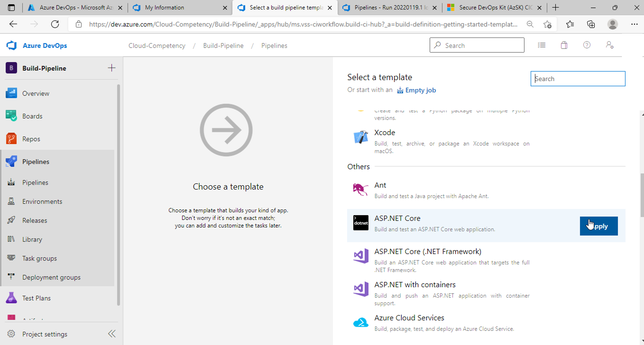
Task: Click the Xcode hammer icon
Action: pos(361,137)
